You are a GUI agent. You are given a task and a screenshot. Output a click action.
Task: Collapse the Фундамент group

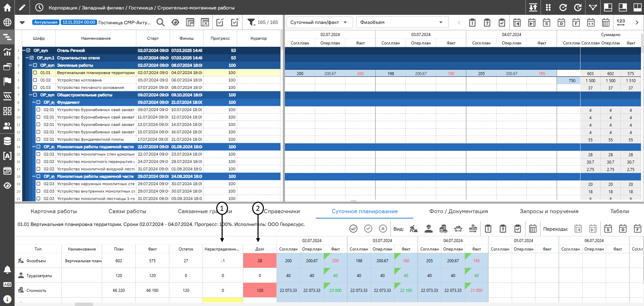click(x=34, y=102)
